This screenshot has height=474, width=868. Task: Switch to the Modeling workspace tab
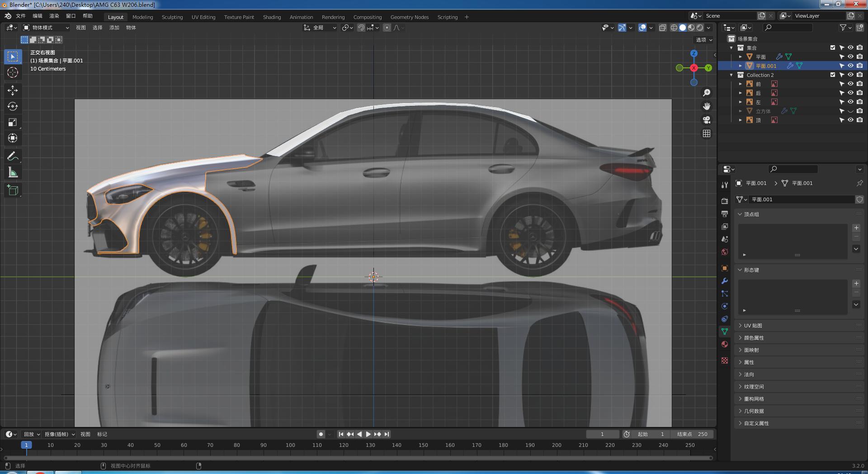pyautogui.click(x=143, y=17)
